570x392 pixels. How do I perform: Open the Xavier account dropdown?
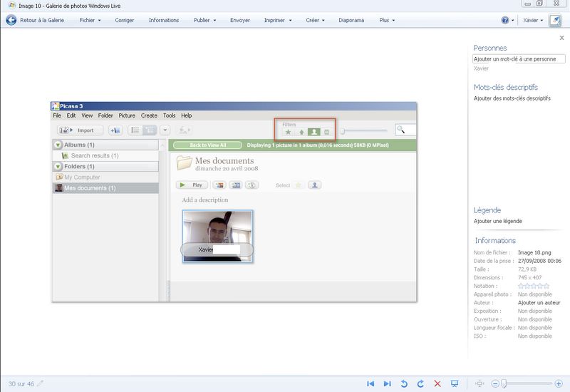click(533, 21)
